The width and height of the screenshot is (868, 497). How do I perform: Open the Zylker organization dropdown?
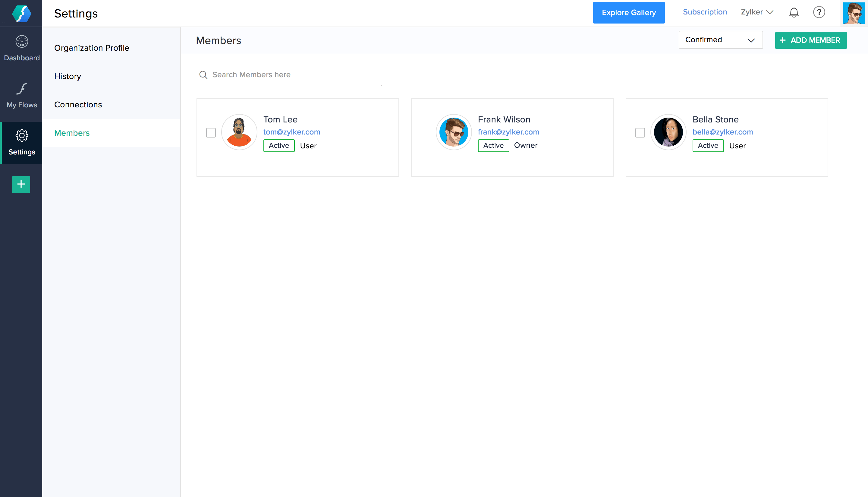coord(756,12)
